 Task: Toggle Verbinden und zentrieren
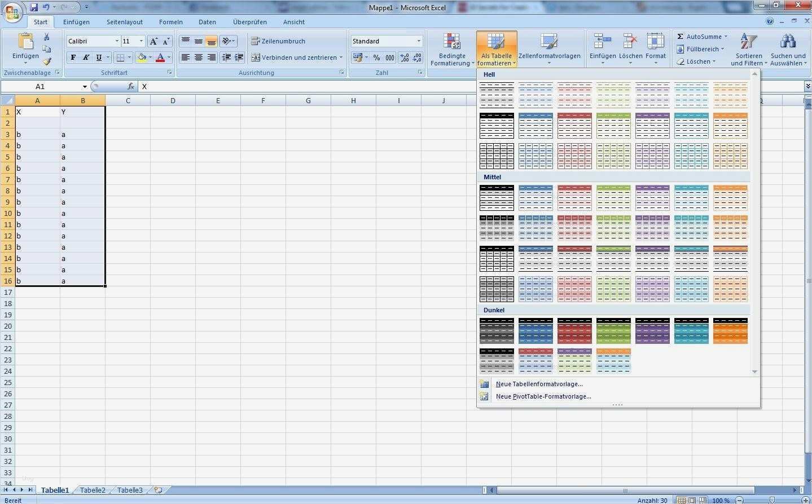tap(293, 57)
